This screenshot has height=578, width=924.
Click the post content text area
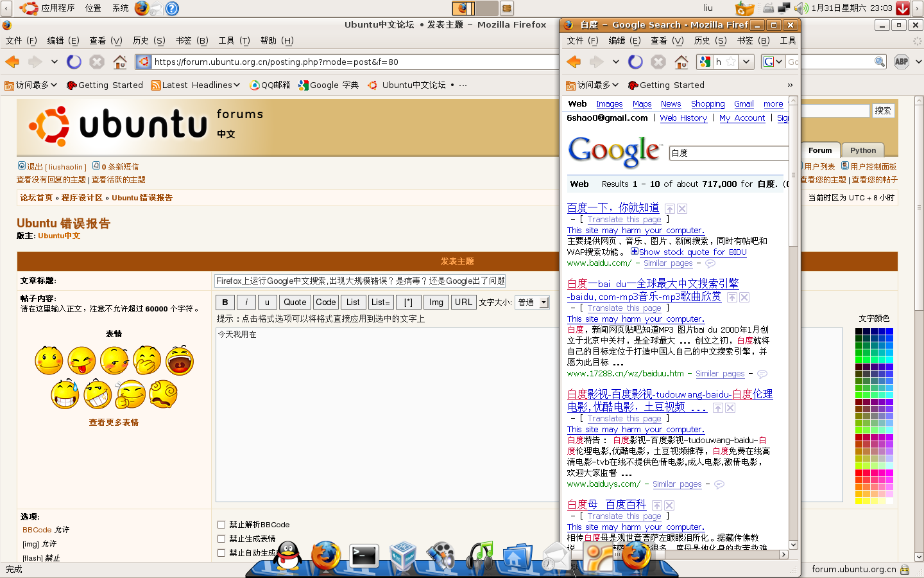click(388, 414)
